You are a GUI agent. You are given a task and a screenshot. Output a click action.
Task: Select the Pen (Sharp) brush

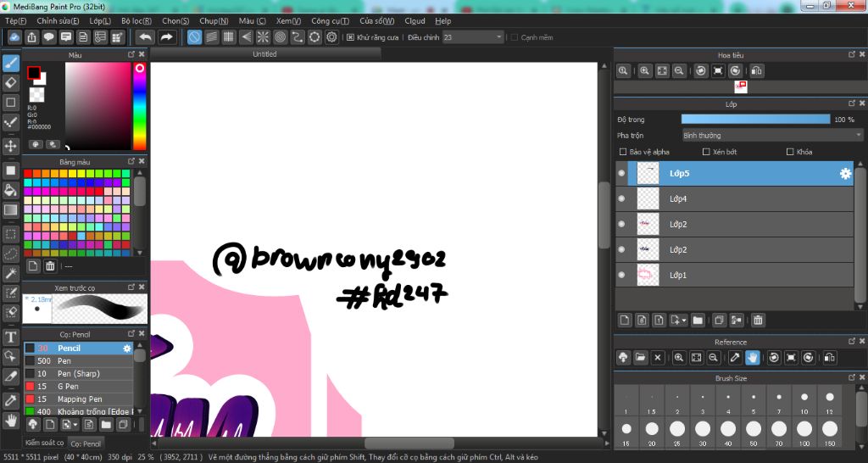point(79,374)
